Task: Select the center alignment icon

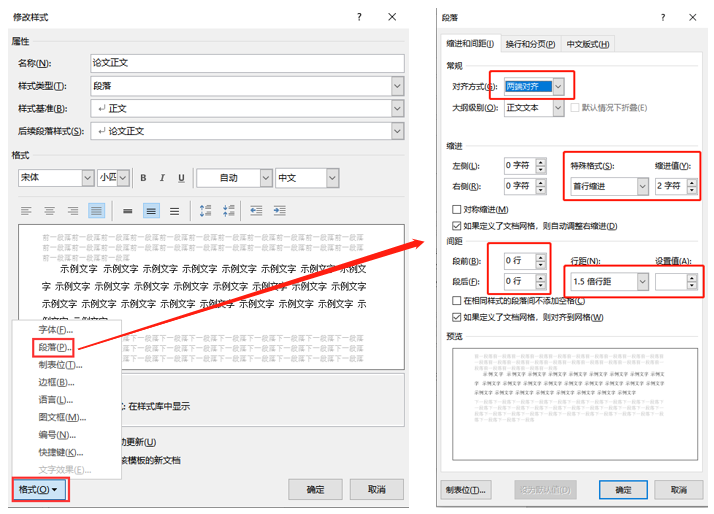Action: tap(50, 211)
